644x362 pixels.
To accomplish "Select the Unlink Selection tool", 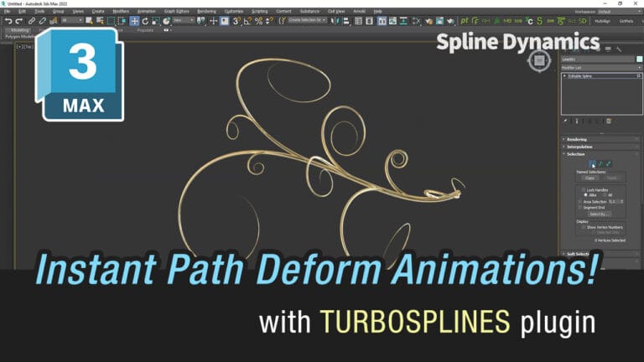I will tap(42, 21).
